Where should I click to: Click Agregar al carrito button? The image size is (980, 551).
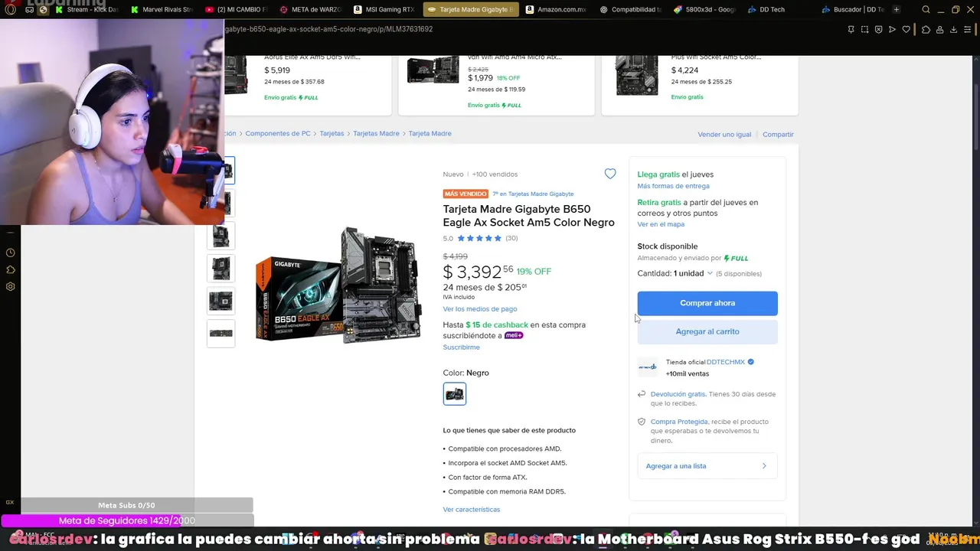pyautogui.click(x=707, y=331)
